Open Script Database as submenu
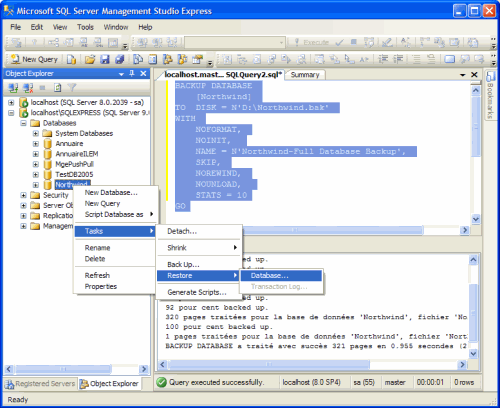500x408 pixels. [115, 214]
